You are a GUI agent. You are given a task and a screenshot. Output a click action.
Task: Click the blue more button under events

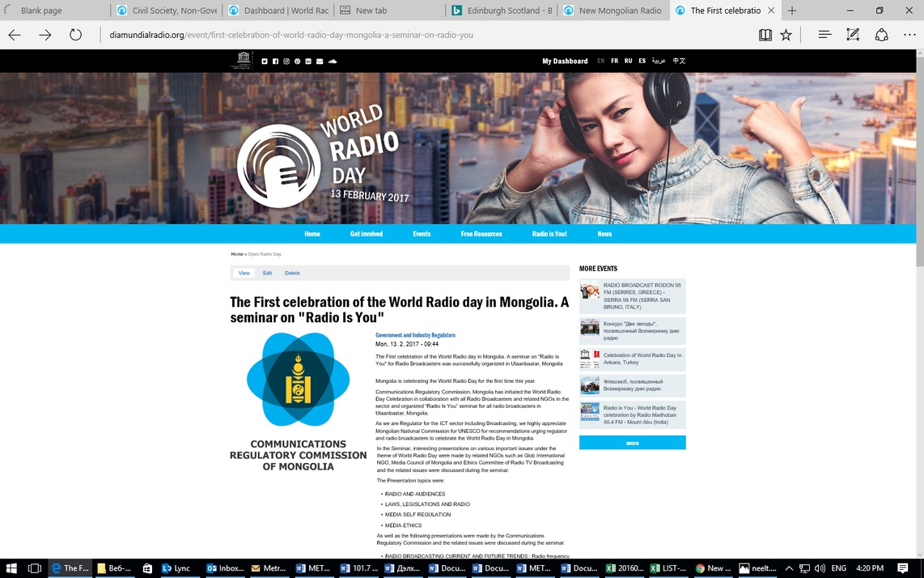pos(632,443)
